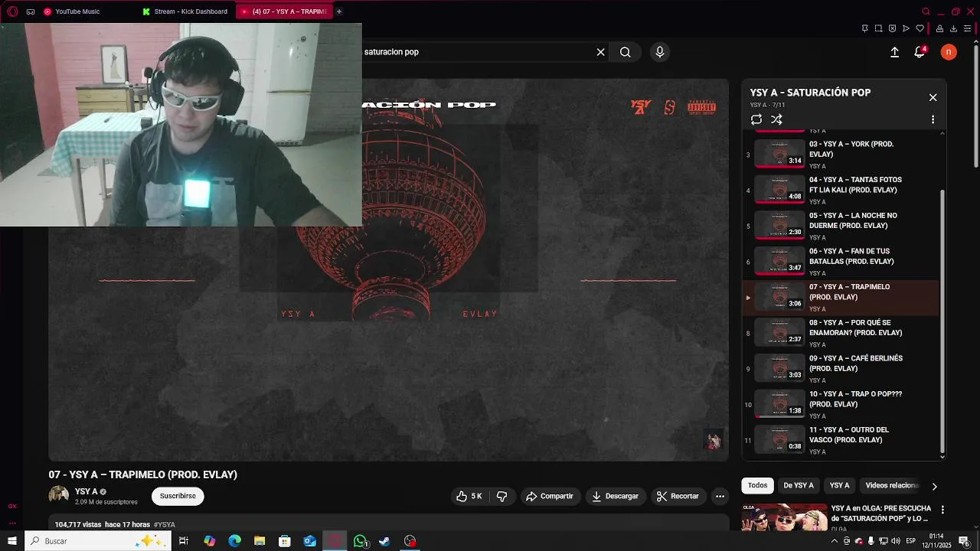Open Easy Setup sliders icon
Image resolution: width=980 pixels, height=551 pixels.
click(967, 28)
